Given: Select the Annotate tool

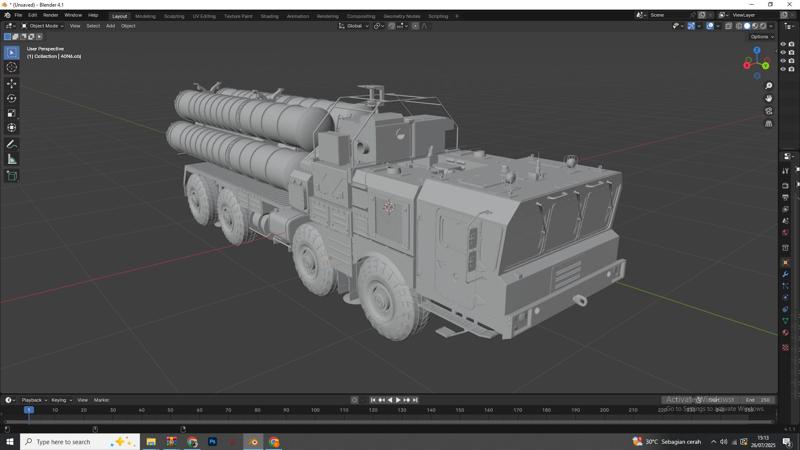Looking at the screenshot, I should pyautogui.click(x=12, y=144).
